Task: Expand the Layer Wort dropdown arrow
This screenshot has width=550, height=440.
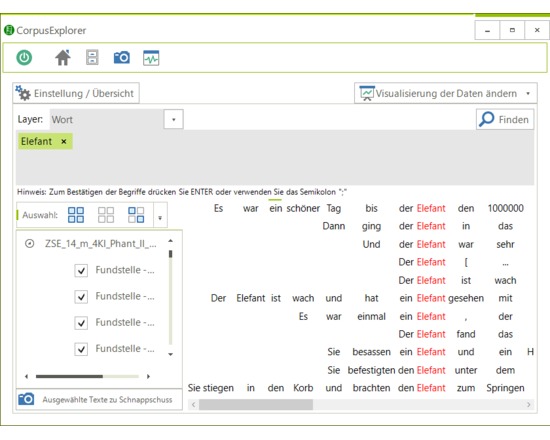Action: (173, 119)
